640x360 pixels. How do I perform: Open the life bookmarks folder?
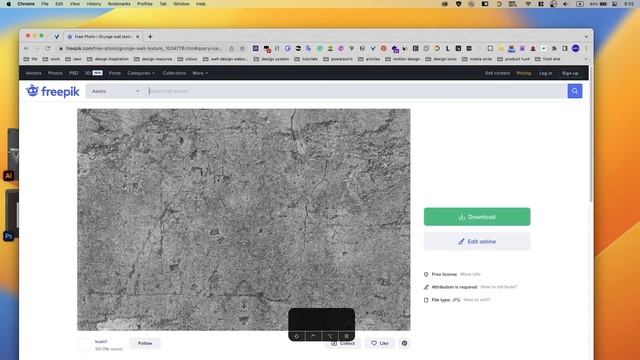pos(31,59)
